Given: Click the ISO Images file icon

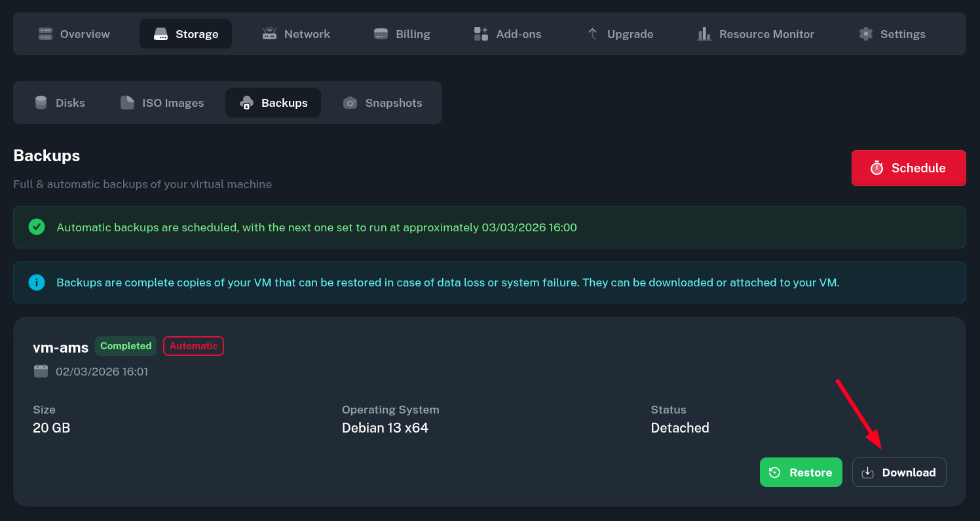Looking at the screenshot, I should [127, 103].
